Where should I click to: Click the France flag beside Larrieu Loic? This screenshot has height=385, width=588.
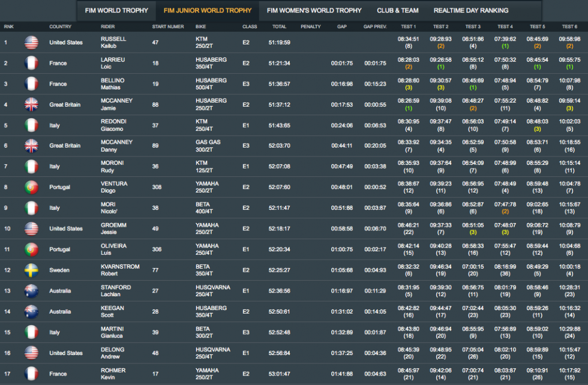(31, 63)
